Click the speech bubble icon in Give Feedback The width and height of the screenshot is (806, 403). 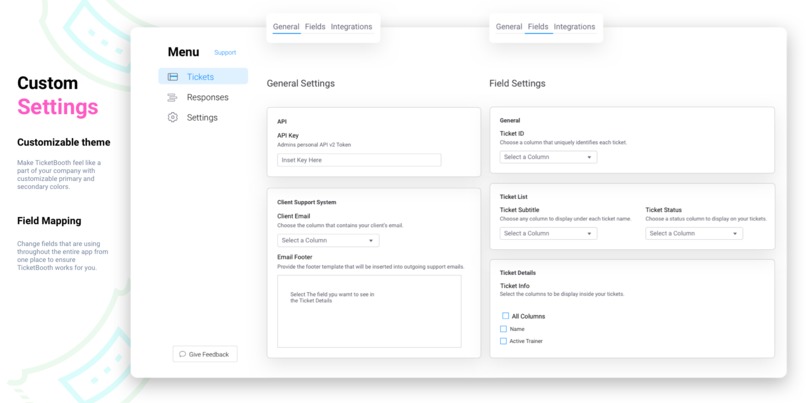pos(182,354)
